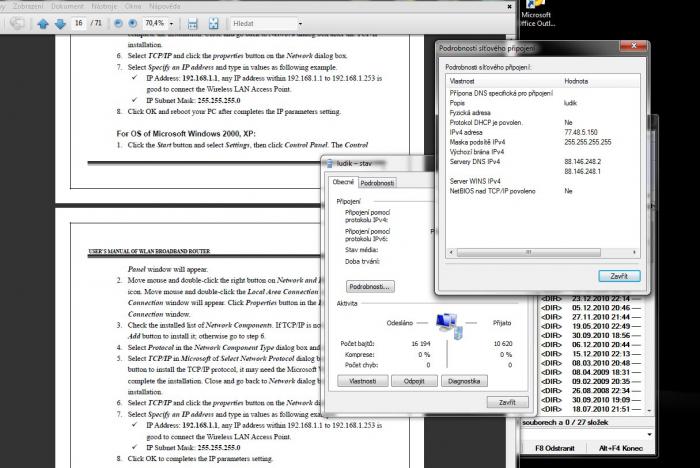Click the page number input field
This screenshot has height=468, width=700.
(x=80, y=22)
